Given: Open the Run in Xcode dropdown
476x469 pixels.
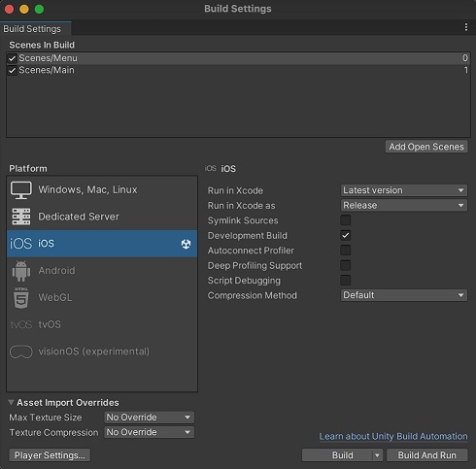Looking at the screenshot, I should (404, 190).
